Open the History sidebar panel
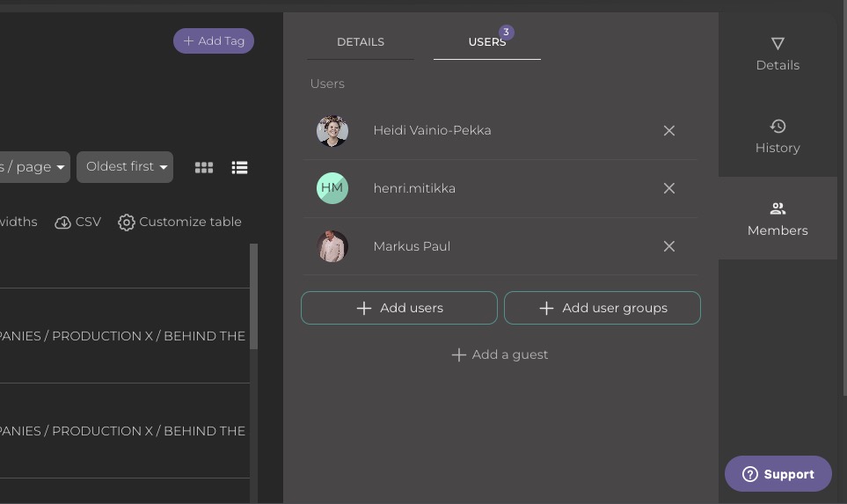Image resolution: width=847 pixels, height=504 pixels. click(778, 136)
